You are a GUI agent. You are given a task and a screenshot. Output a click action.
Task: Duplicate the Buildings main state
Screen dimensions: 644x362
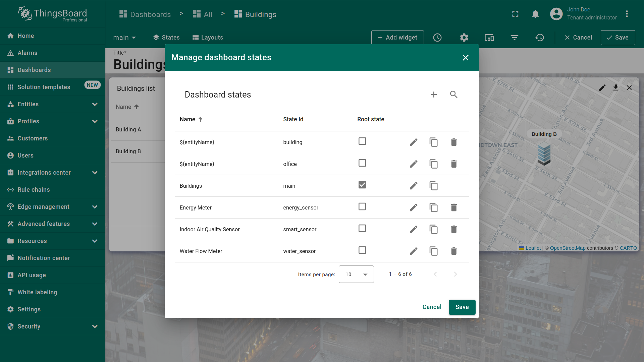pos(433,186)
